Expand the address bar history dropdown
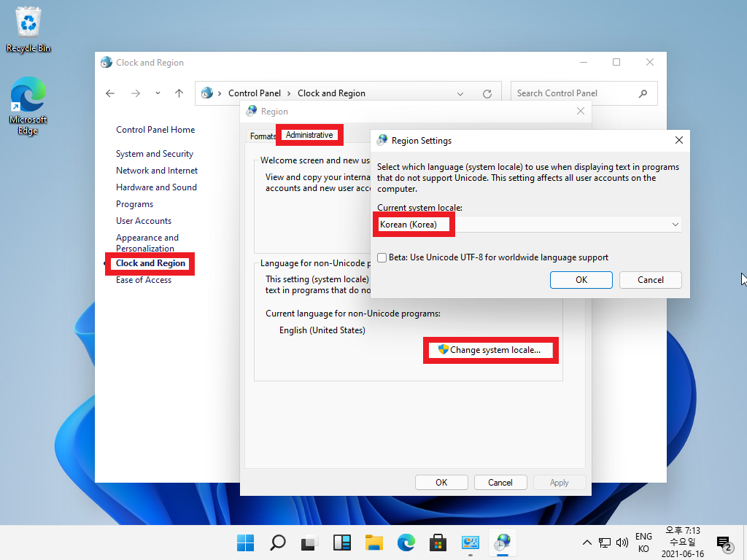Image resolution: width=747 pixels, height=560 pixels. pyautogui.click(x=460, y=94)
